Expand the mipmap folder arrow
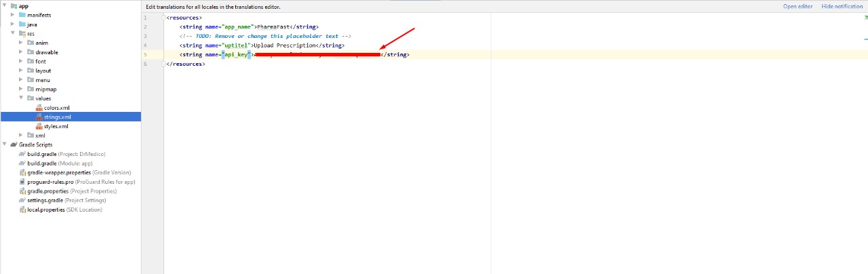 tap(21, 89)
